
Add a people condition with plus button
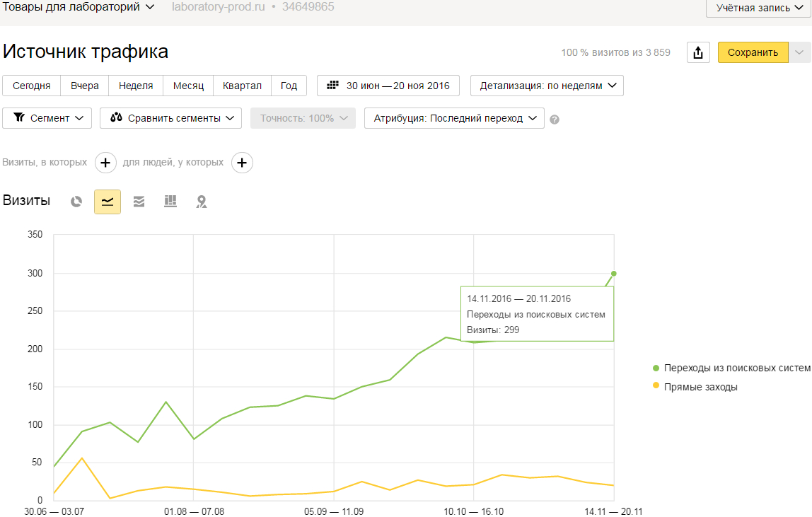point(242,163)
